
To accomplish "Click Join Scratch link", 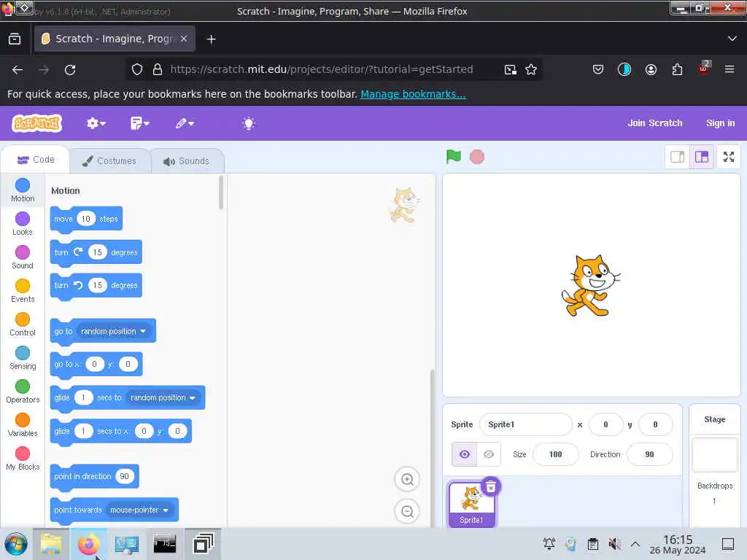I will (654, 122).
